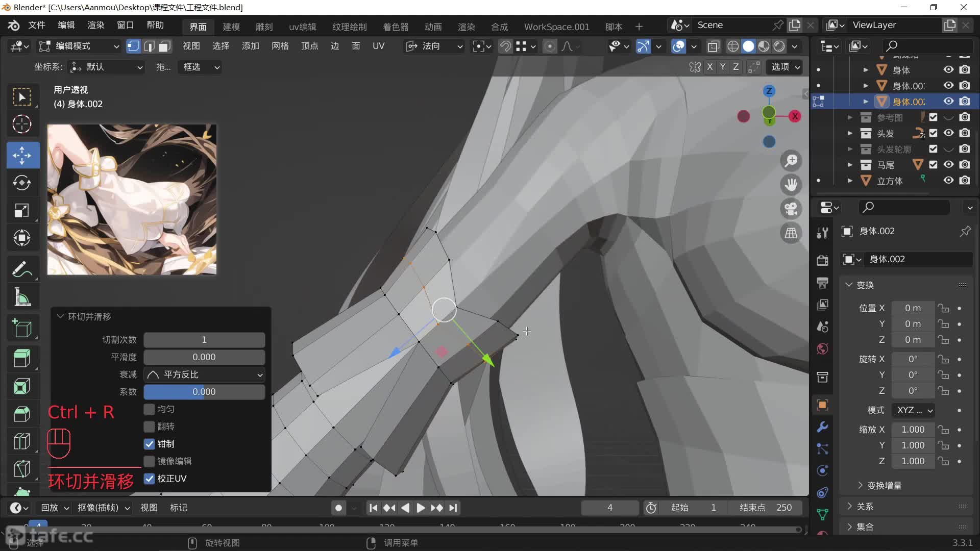The image size is (980, 551).
Task: Click the pan view hand icon
Action: point(791,185)
